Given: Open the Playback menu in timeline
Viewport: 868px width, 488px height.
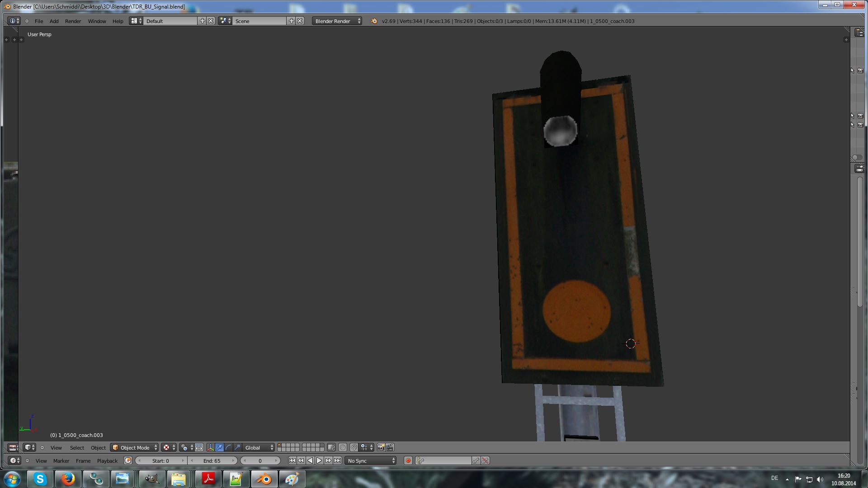Looking at the screenshot, I should point(107,460).
